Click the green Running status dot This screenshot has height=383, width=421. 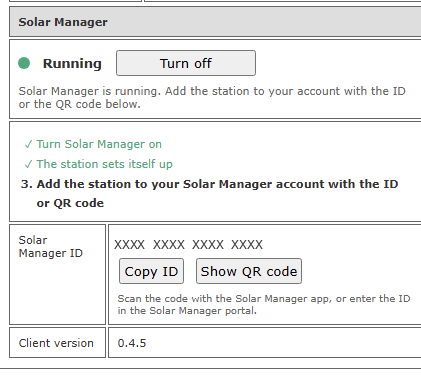[24, 63]
